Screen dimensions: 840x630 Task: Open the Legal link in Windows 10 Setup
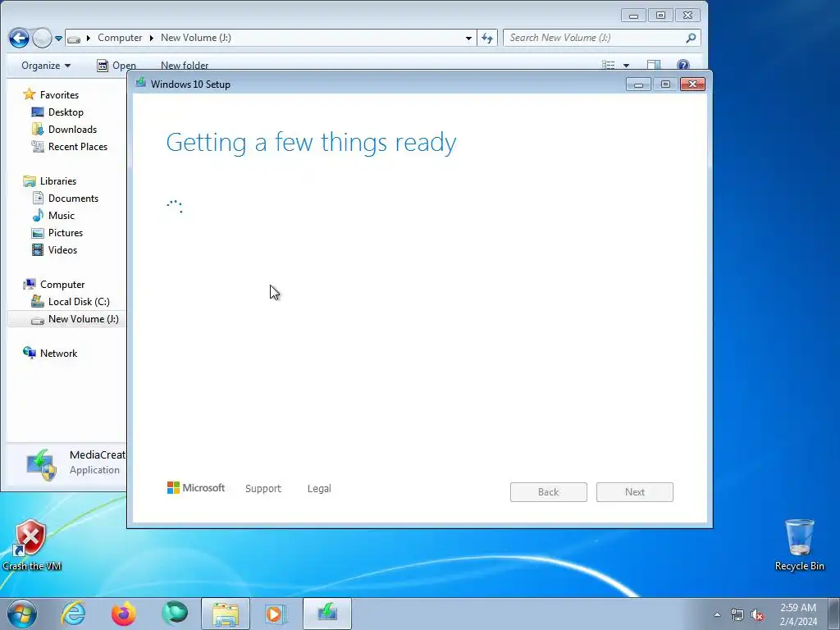coord(319,489)
